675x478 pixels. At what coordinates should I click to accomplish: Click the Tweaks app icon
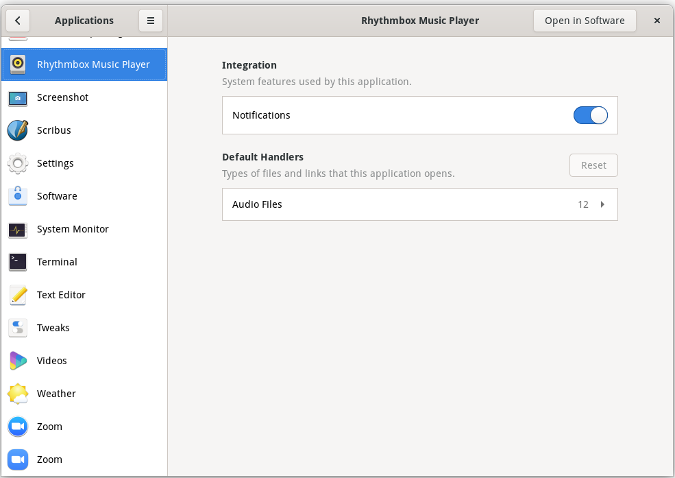click(18, 328)
